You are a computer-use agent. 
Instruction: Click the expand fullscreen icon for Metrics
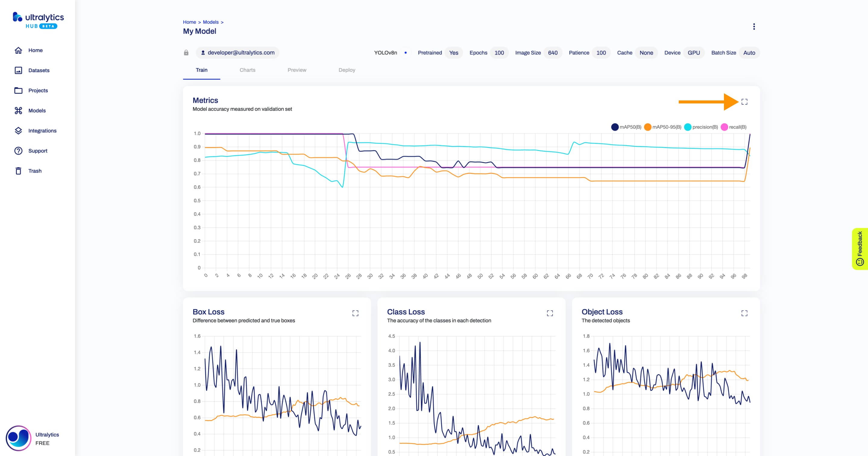point(744,102)
